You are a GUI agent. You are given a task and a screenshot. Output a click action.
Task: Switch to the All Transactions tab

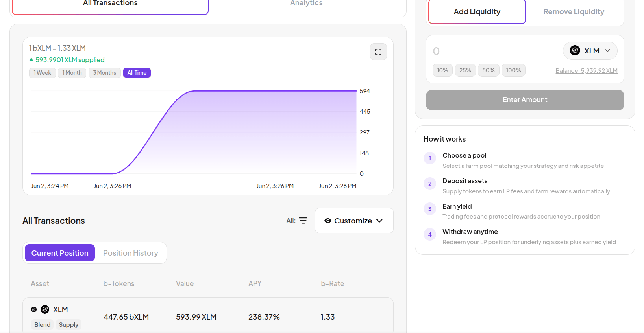click(x=110, y=5)
